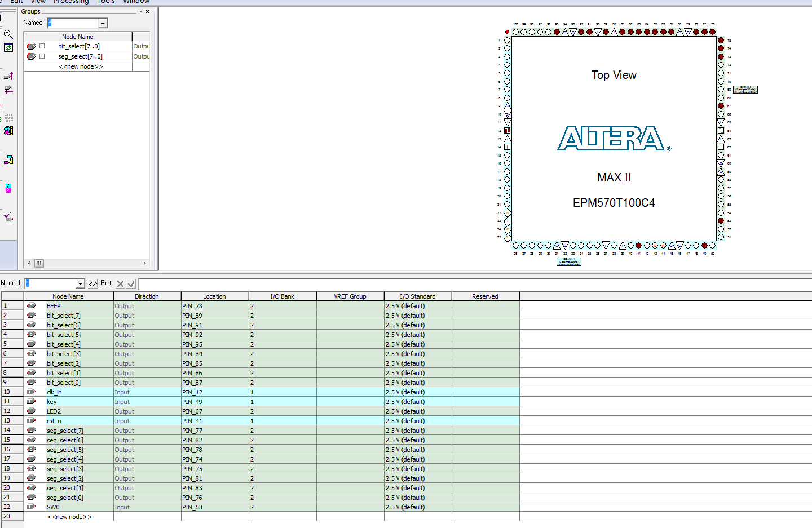This screenshot has width=812, height=528.
Task: Click the zoom magnifier tool icon
Action: click(8, 34)
